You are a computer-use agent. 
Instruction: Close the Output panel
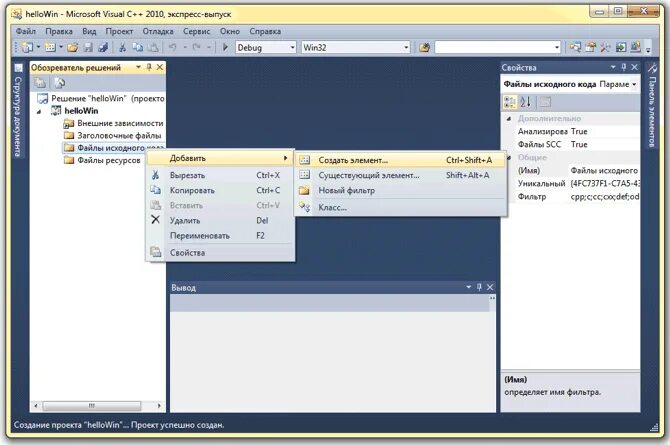pos(490,287)
